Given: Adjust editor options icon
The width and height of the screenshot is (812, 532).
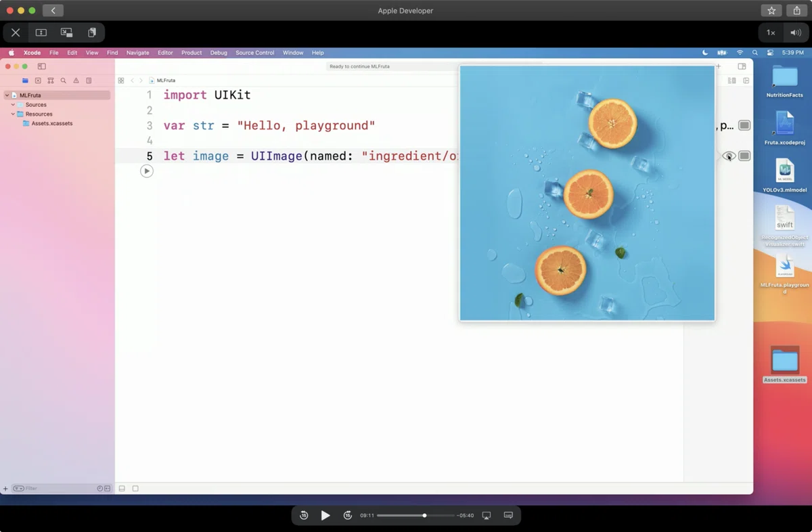Looking at the screenshot, I should tap(731, 81).
